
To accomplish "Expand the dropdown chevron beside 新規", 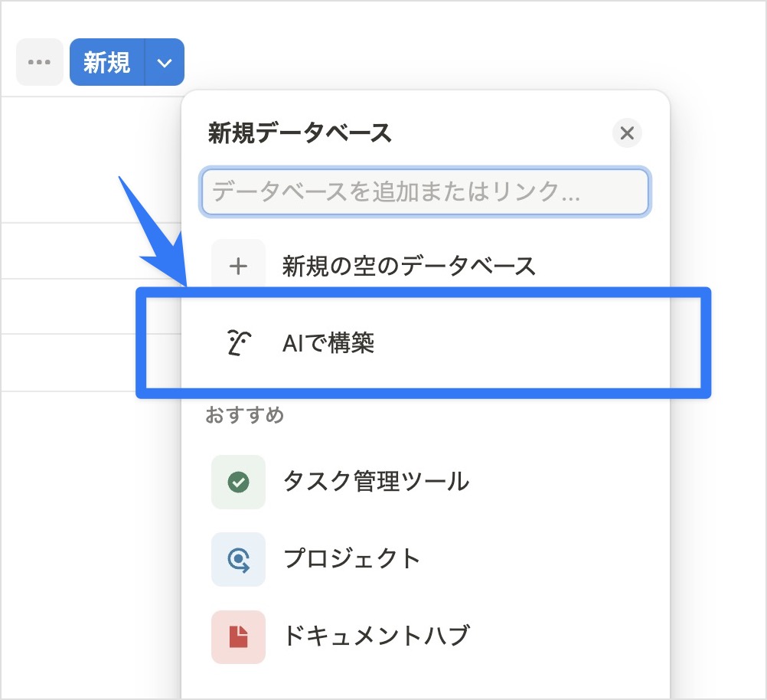I will [165, 62].
